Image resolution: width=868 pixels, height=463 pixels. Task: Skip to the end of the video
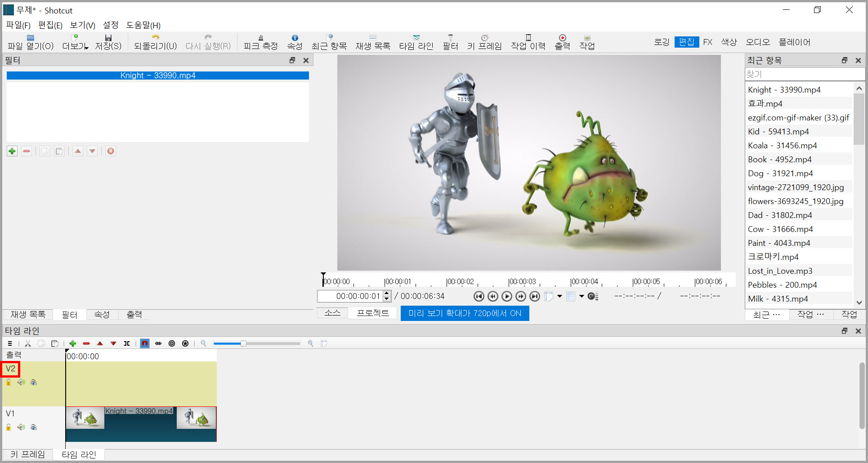coord(535,296)
